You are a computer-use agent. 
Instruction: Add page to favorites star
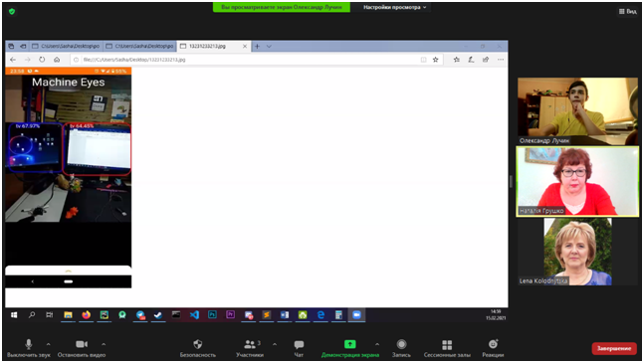(x=435, y=60)
